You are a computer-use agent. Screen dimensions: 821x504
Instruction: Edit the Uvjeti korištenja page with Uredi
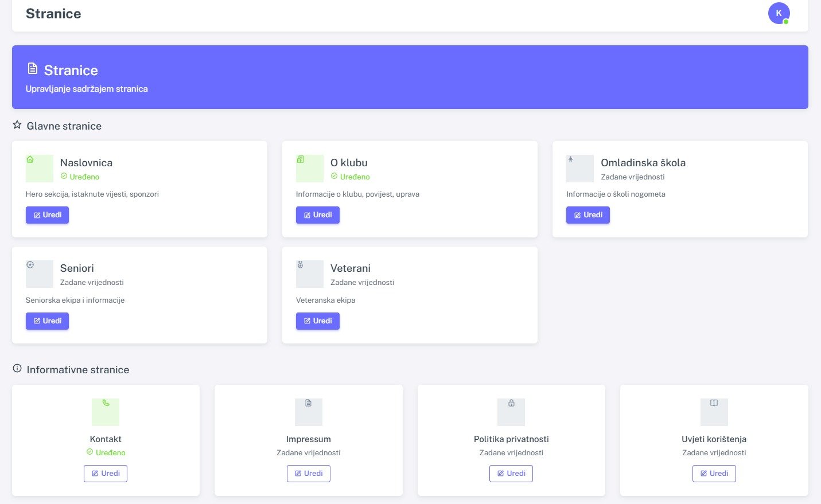click(x=714, y=474)
